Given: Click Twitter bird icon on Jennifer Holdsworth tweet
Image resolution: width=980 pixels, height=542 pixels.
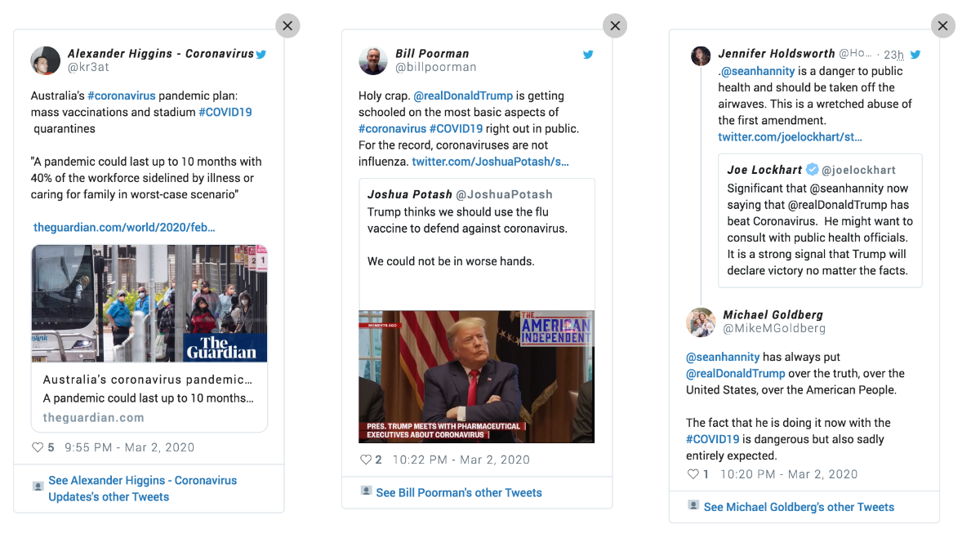Looking at the screenshot, I should coord(915,55).
